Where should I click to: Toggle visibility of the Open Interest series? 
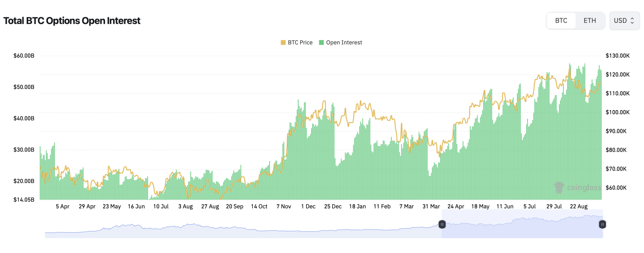[x=341, y=42]
